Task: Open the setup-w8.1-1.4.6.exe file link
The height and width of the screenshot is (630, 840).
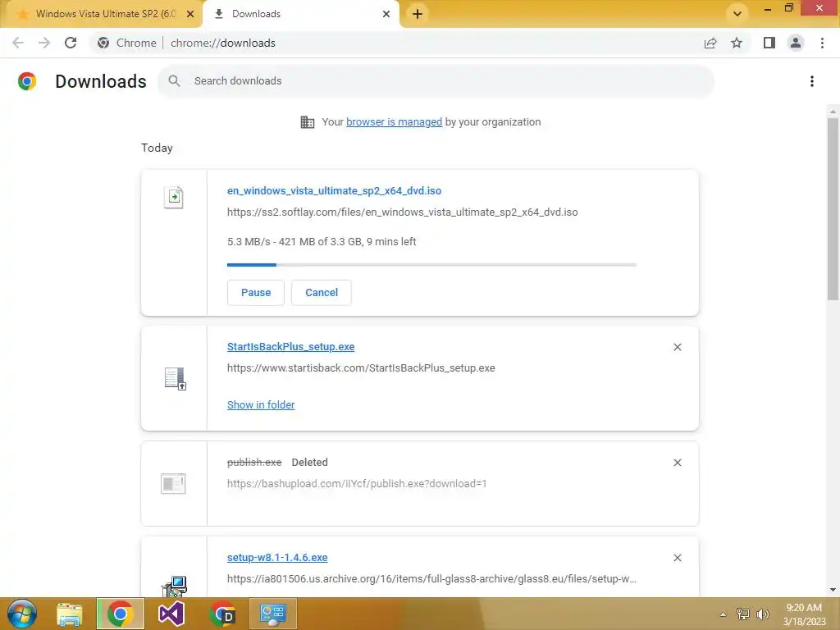Action: click(277, 557)
